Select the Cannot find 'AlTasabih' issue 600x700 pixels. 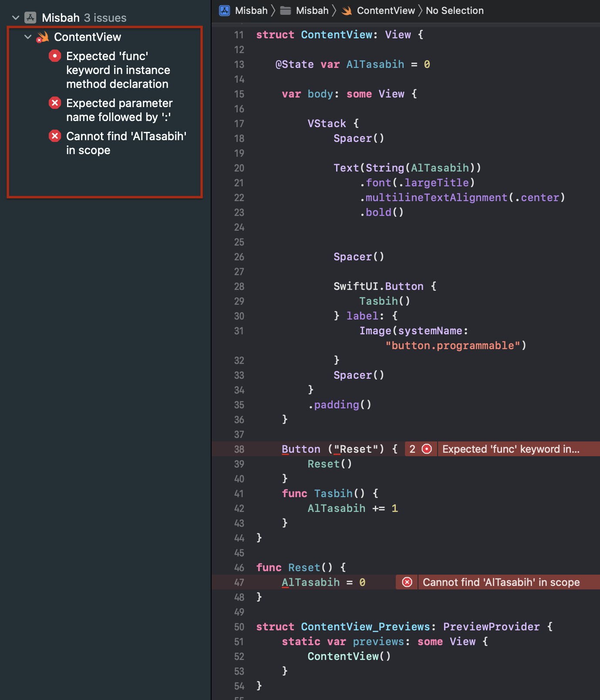[126, 143]
